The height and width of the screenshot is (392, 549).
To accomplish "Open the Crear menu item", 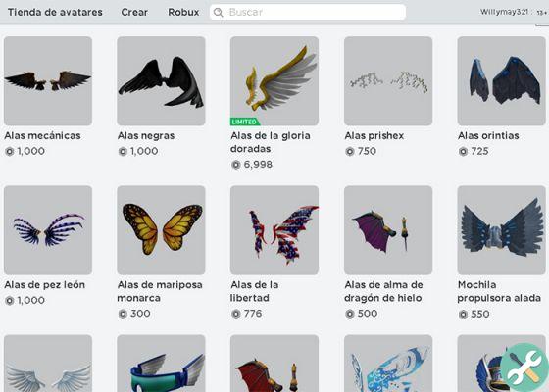I will point(134,12).
